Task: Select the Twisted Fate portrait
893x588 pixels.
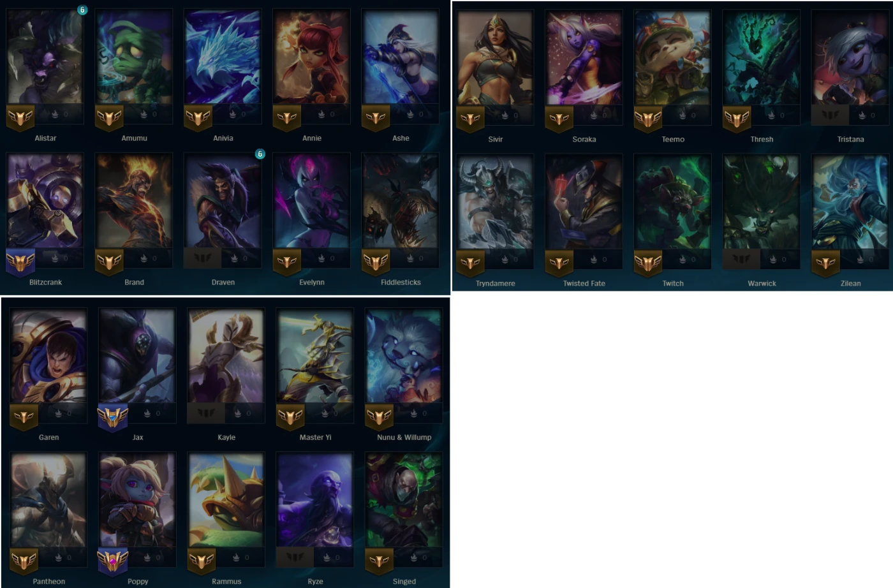Action: coord(584,202)
